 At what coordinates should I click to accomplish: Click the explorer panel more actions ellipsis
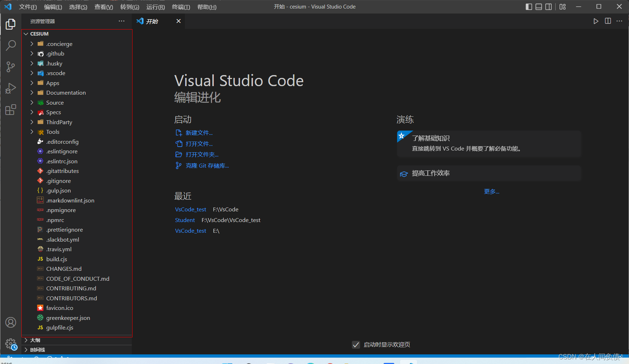coord(122,21)
